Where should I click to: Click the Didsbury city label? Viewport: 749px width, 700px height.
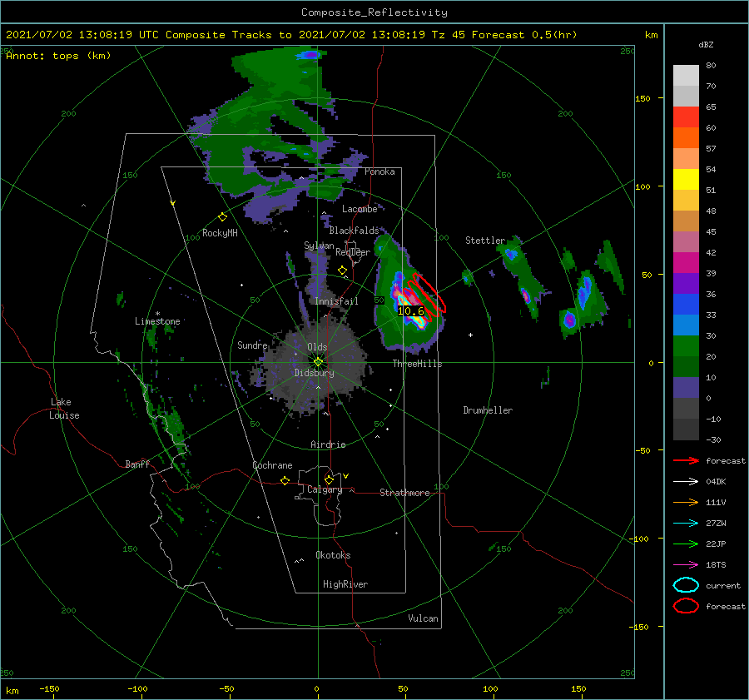tap(315, 373)
